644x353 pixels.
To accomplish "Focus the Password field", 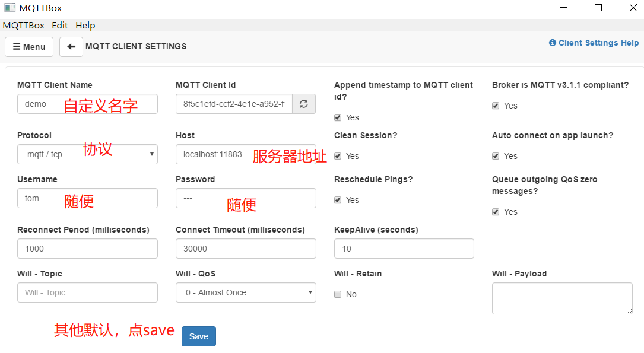I will point(246,198).
